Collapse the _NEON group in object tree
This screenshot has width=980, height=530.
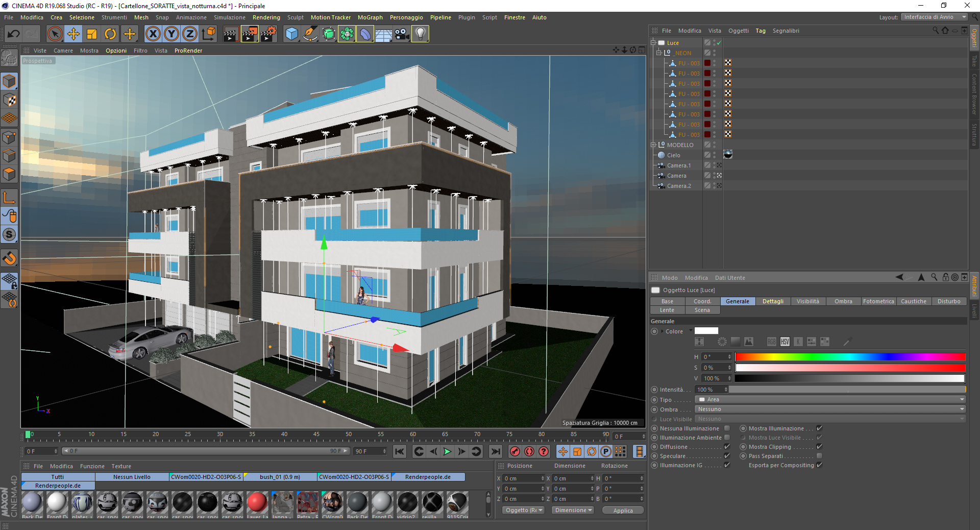pos(659,53)
